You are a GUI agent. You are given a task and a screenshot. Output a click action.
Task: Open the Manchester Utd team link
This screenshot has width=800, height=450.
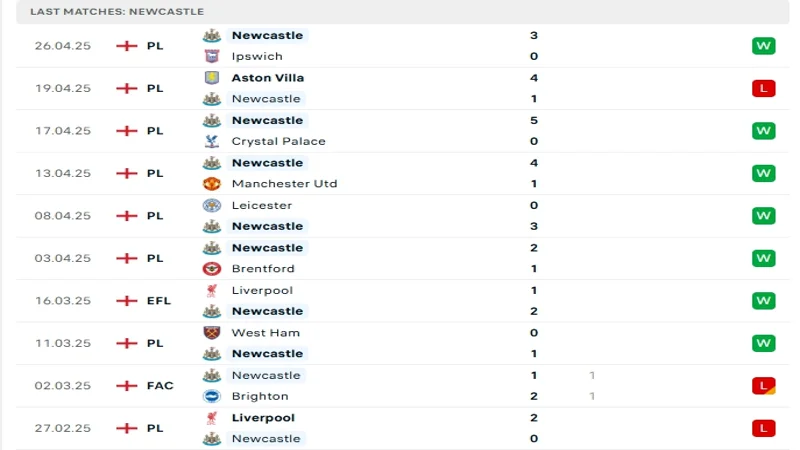(284, 184)
